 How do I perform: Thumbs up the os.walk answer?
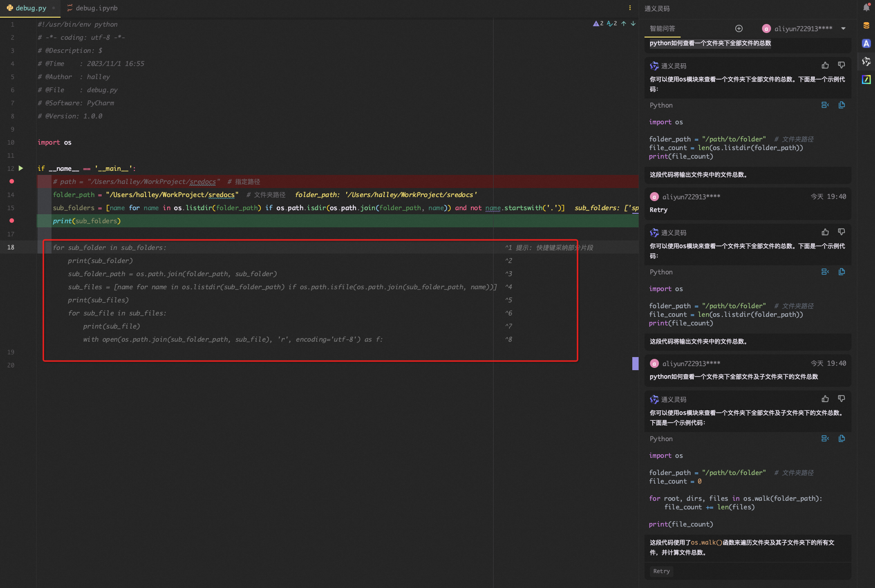825,399
